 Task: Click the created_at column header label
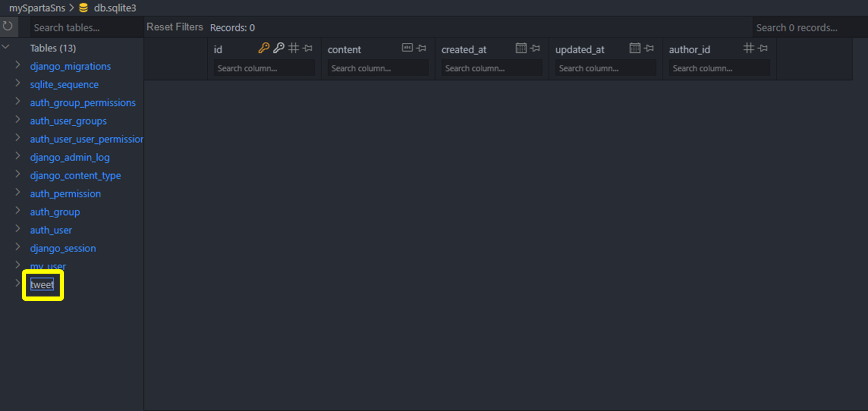tap(464, 49)
